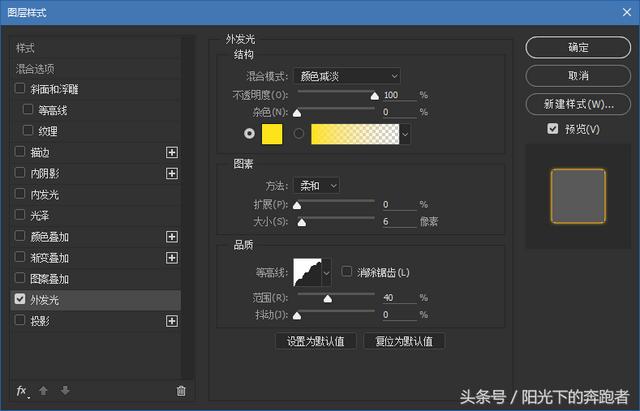The height and width of the screenshot is (411, 640).
Task: Add another 内阴影 effect with plus icon
Action: 172,173
